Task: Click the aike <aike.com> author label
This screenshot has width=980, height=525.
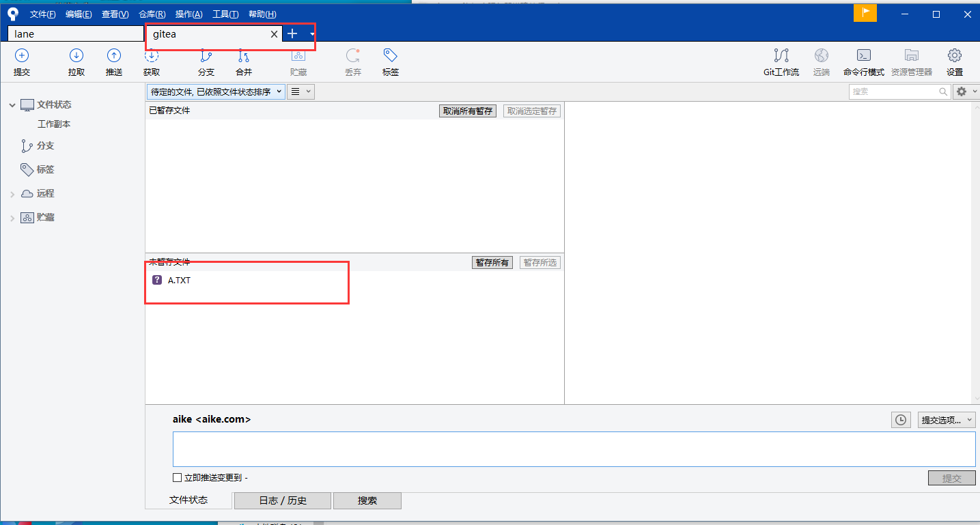Action: pyautogui.click(x=212, y=419)
